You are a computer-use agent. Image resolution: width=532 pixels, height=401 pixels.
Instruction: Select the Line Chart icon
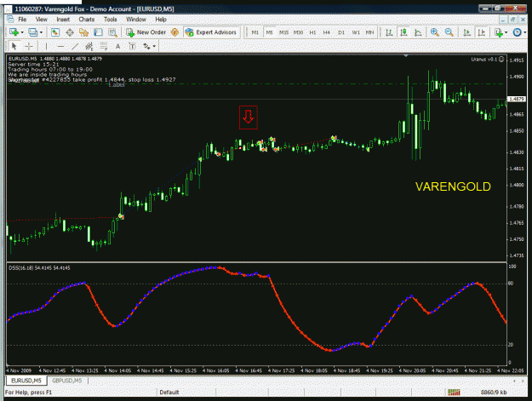418,32
